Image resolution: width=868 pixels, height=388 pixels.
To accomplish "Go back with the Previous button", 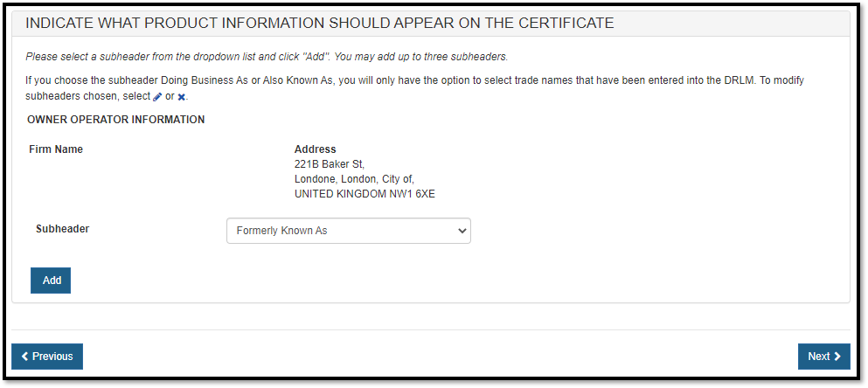I will tap(47, 357).
